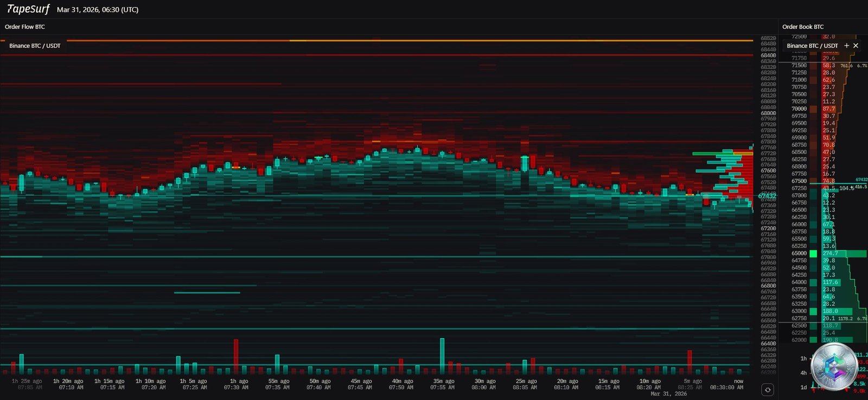Viewport: 868px width, 400px height.
Task: Click the 416.5 spread label in the order book
Action: pos(861,186)
